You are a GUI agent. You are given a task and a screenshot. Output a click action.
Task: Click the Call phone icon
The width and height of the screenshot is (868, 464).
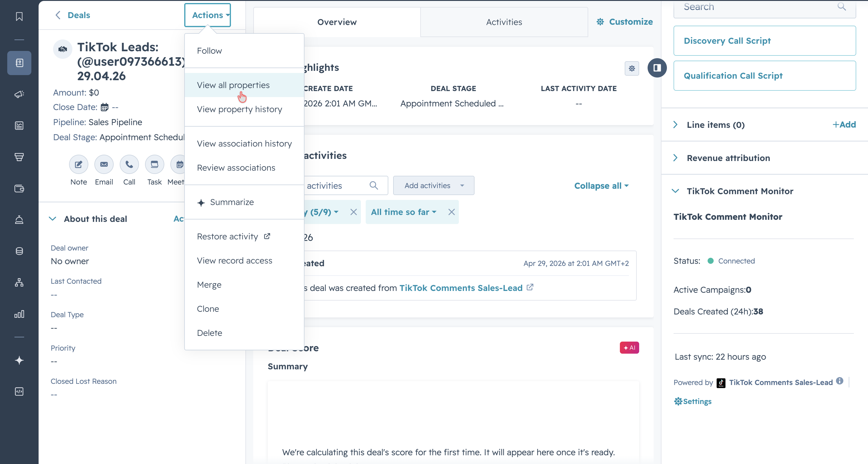pyautogui.click(x=129, y=164)
